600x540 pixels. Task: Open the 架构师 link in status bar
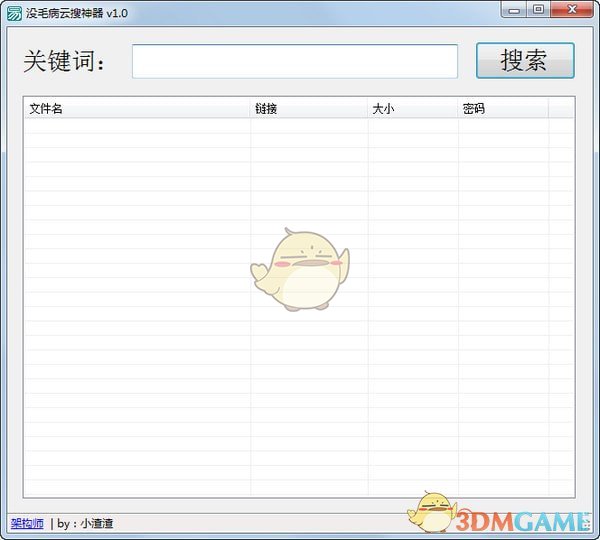coord(27,523)
